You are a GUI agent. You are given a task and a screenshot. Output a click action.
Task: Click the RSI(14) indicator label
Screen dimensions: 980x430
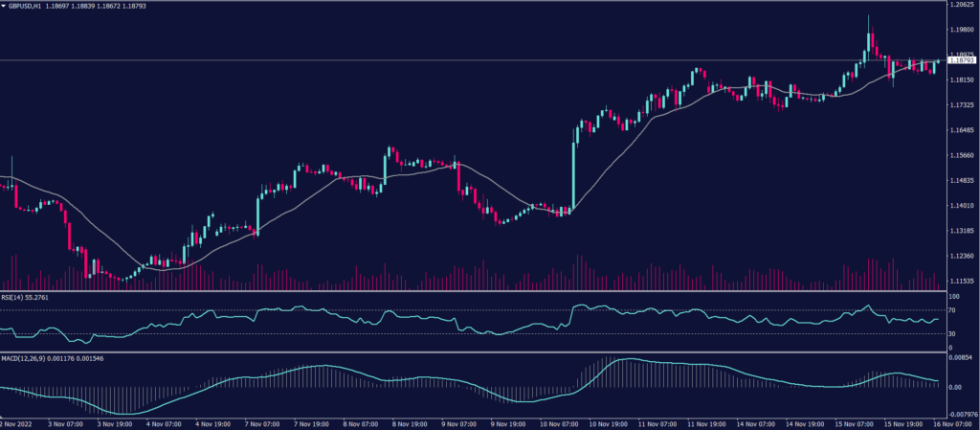coord(14,298)
